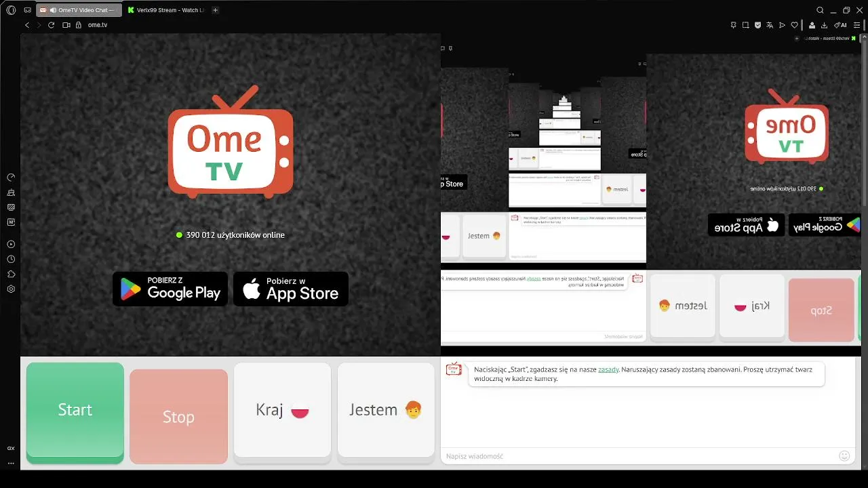Open the GX corner sidebar icon
This screenshot has width=868, height=488.
(11, 448)
